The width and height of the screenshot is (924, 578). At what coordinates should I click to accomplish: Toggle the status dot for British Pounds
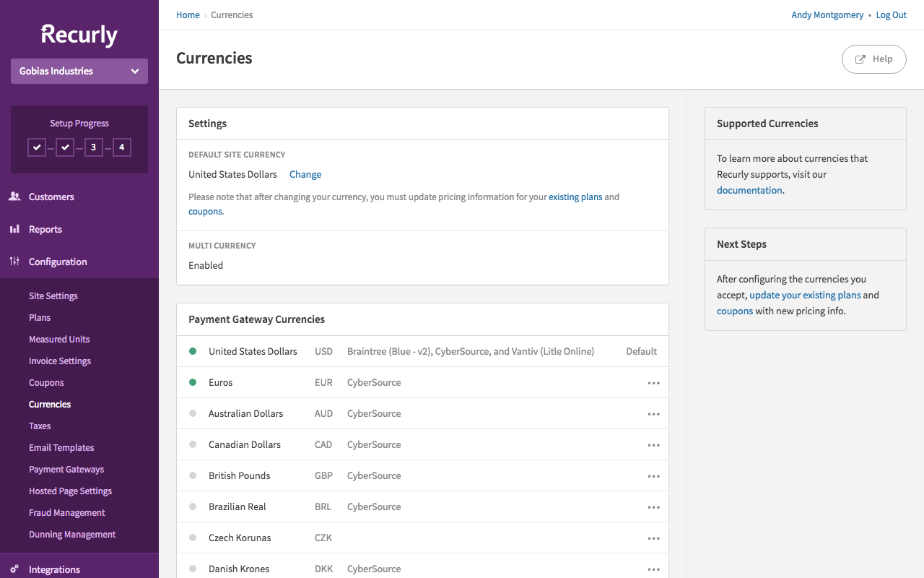click(x=192, y=476)
